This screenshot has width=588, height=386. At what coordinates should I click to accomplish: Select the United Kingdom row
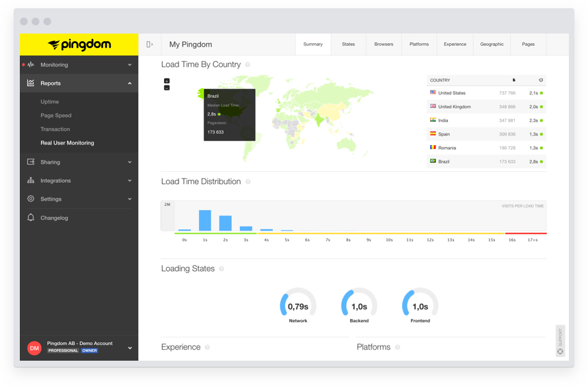486,107
